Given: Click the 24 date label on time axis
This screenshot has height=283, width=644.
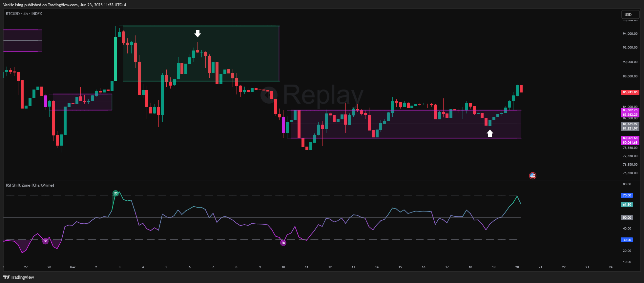Looking at the screenshot, I should pos(611,267).
